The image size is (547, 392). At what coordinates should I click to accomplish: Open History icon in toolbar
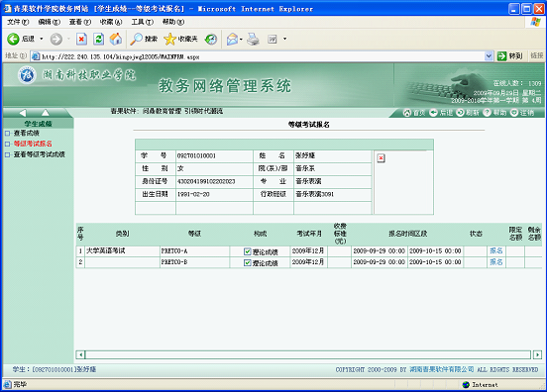211,39
